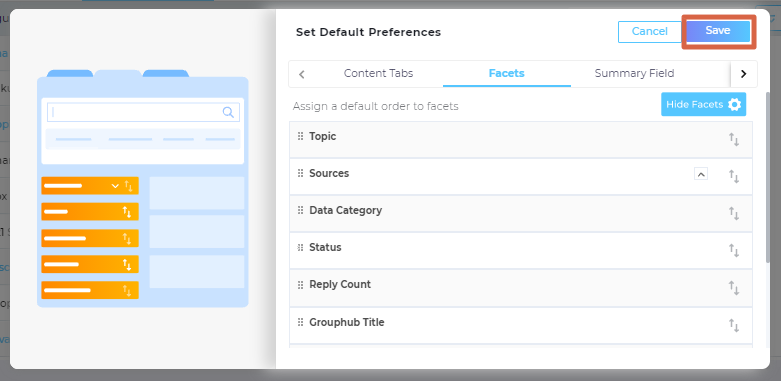Collapse the Sources facet with caret button
The image size is (781, 381).
(701, 174)
